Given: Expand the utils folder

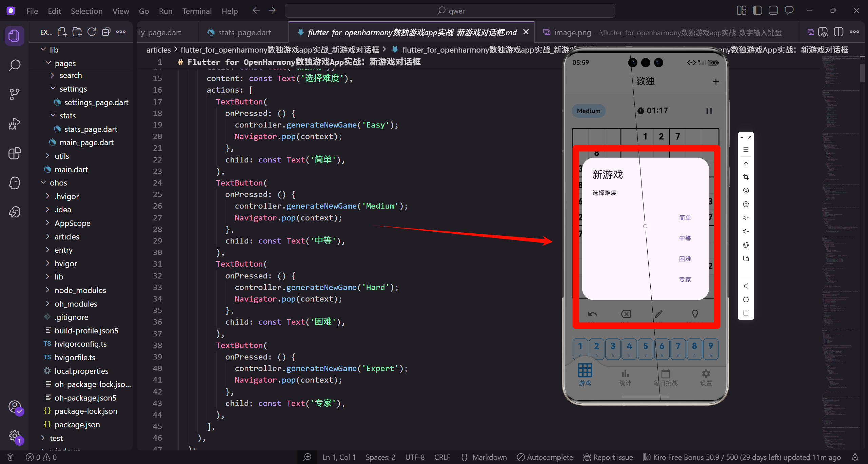Looking at the screenshot, I should click(x=62, y=156).
